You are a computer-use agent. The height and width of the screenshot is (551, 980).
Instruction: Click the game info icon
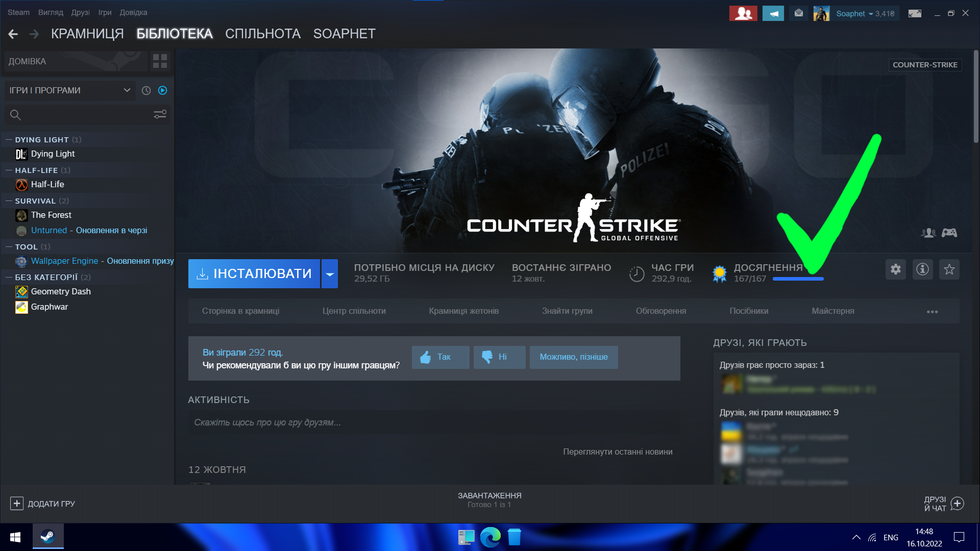coord(922,269)
